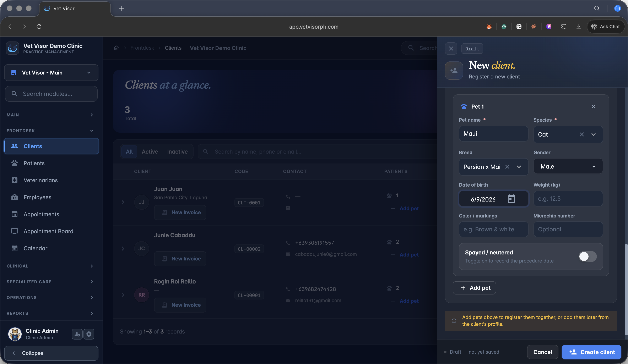Remove the Pet 1 card
The height and width of the screenshot is (364, 628).
593,106
